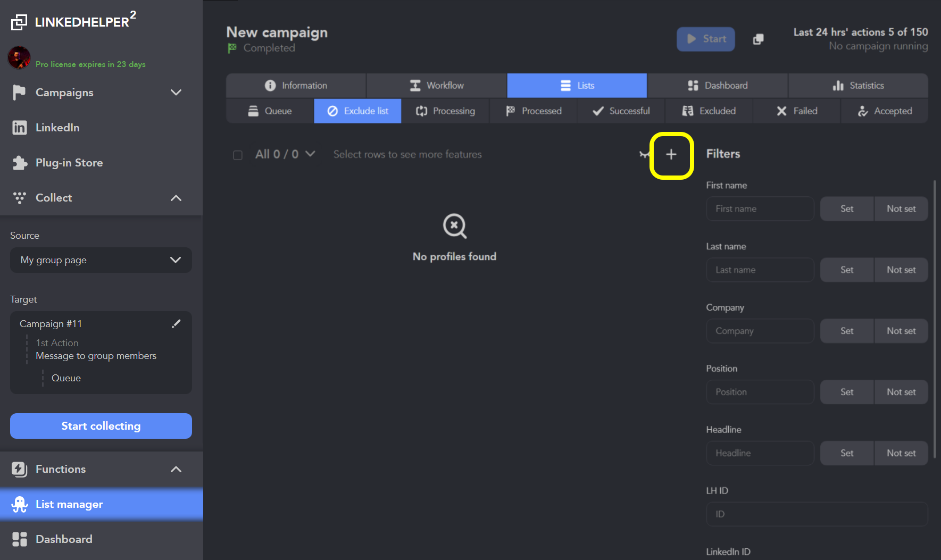Show the Accepted list
Viewport: 941px width, 560px height.
pos(885,111)
